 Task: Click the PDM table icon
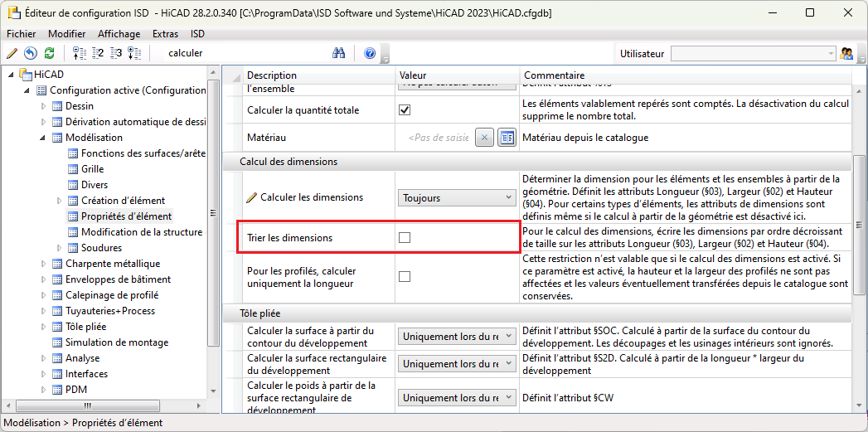pos(57,390)
